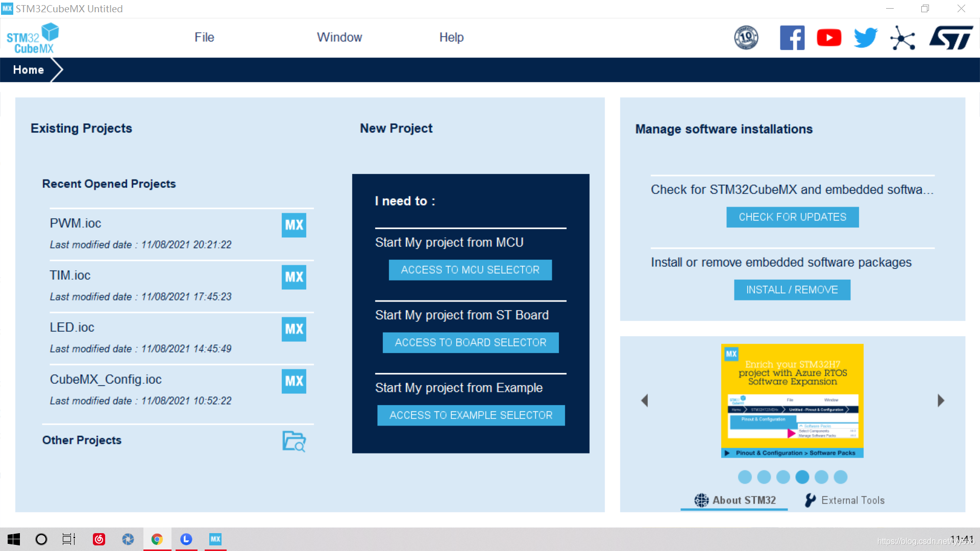The image size is (980, 551).
Task: Browse other projects with the folder search icon
Action: pyautogui.click(x=294, y=441)
